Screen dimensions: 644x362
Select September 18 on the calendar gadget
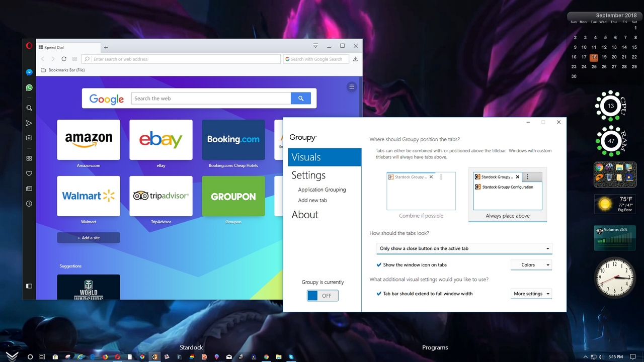pyautogui.click(x=594, y=57)
